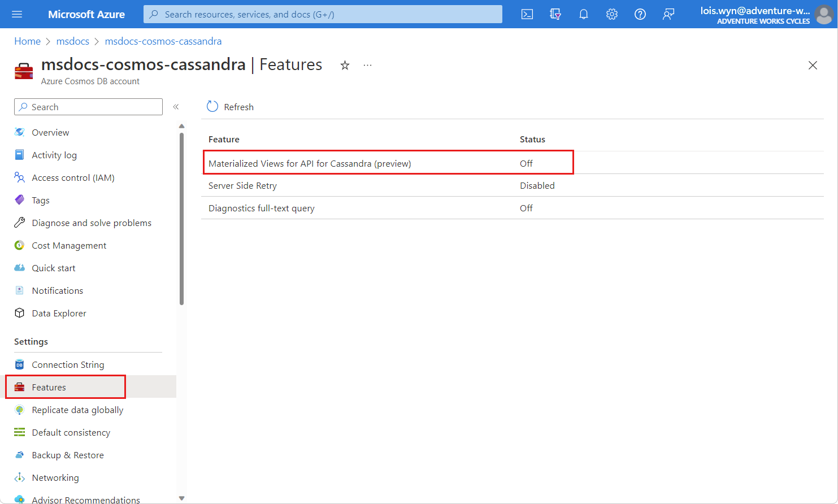Screen dimensions: 838x504
Task: Click the sidebar scroll down arrow
Action: [181, 498]
